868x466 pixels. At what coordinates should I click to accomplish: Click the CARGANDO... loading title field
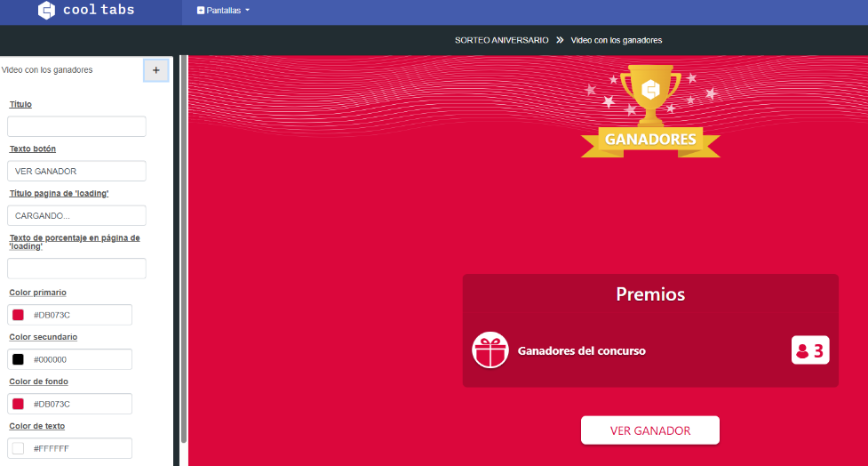[x=76, y=215]
